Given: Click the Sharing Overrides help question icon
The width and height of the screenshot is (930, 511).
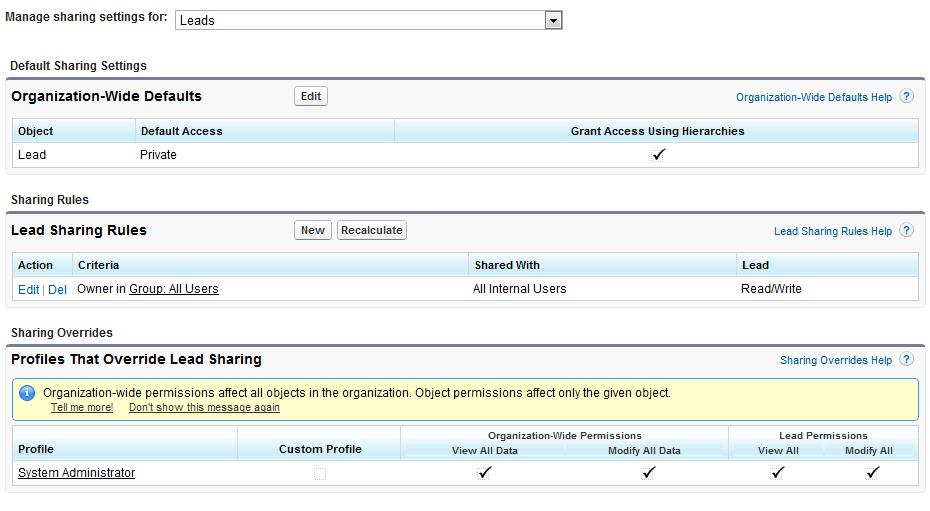Looking at the screenshot, I should click(x=906, y=359).
